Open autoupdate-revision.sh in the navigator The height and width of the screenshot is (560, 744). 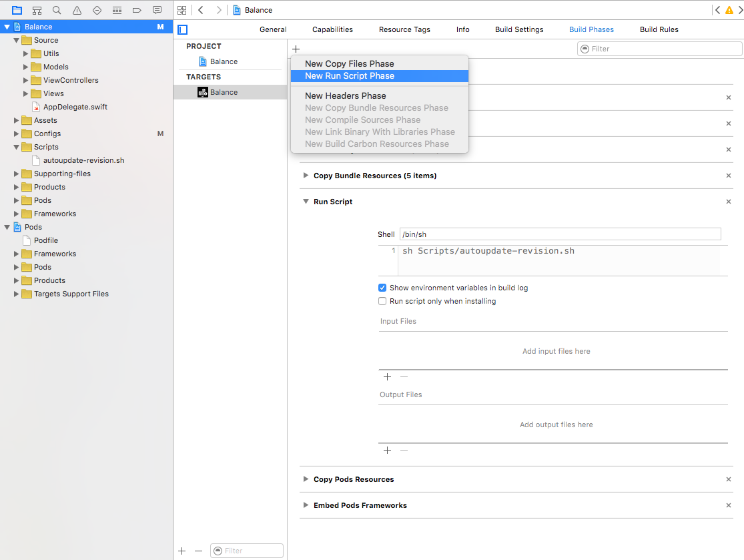[83, 160]
